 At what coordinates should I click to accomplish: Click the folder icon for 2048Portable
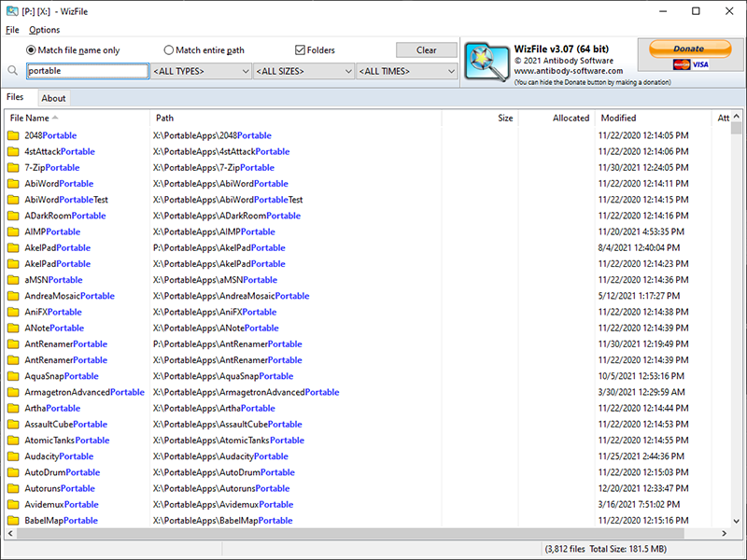13,136
